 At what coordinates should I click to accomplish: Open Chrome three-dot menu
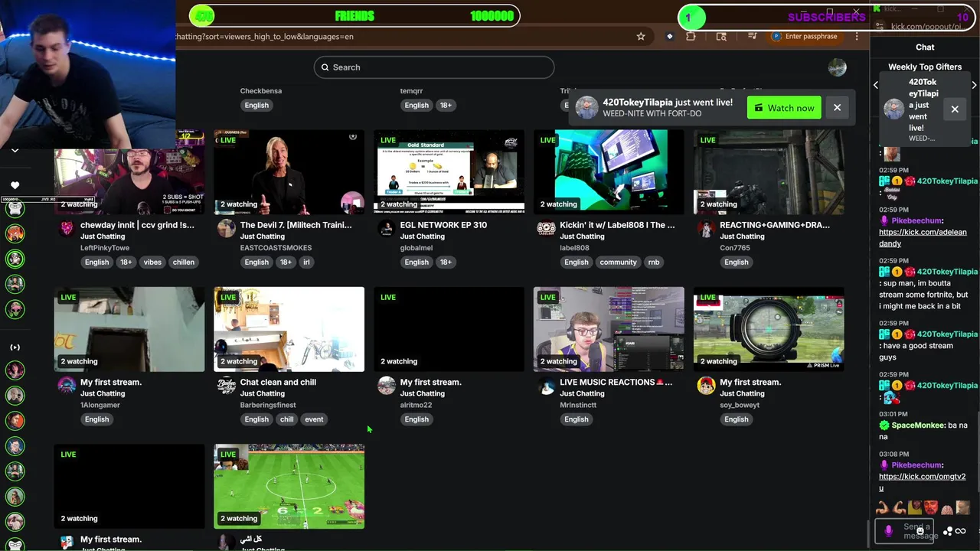coord(857,36)
